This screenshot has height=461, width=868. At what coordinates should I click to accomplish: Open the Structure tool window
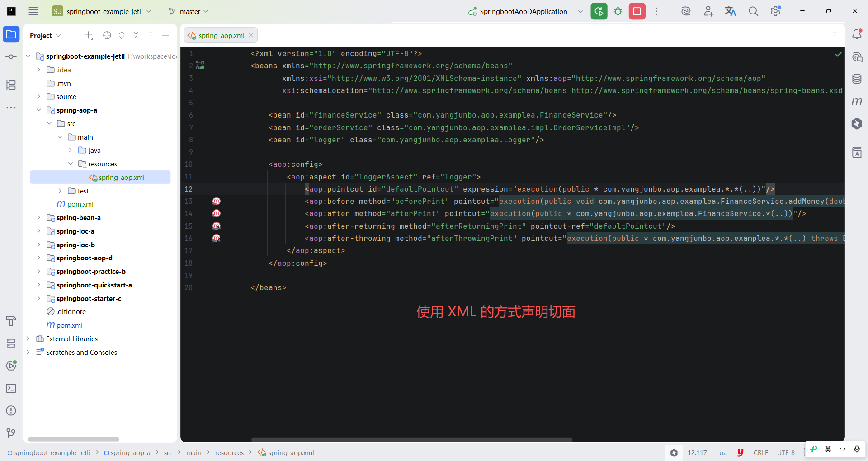tap(11, 85)
